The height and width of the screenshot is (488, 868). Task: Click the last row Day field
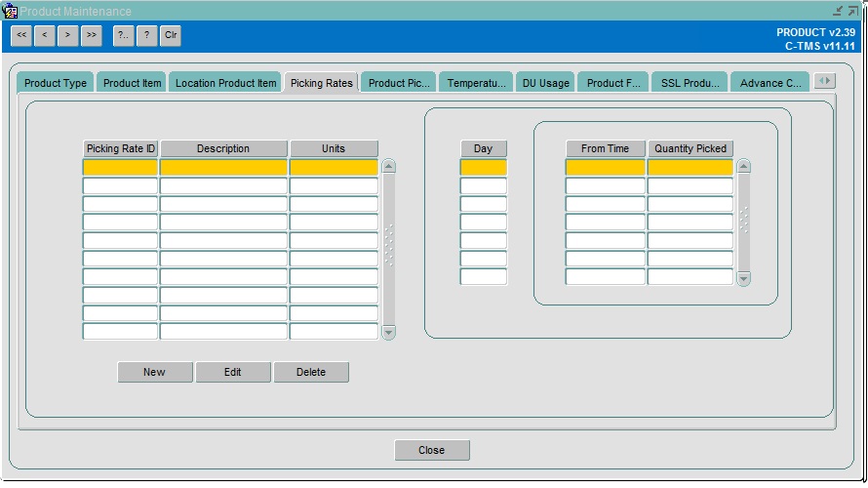pyautogui.click(x=484, y=276)
